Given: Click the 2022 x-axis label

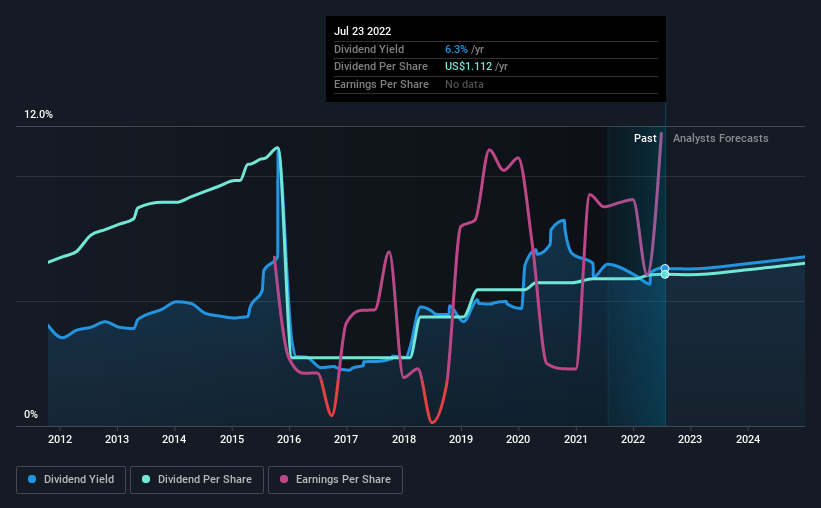Looking at the screenshot, I should (633, 439).
